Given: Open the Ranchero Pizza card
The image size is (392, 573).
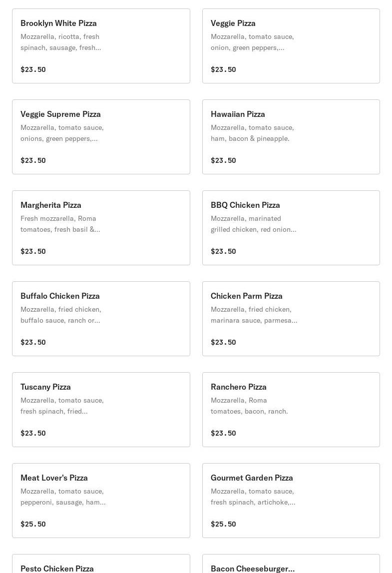Looking at the screenshot, I should point(291,410).
